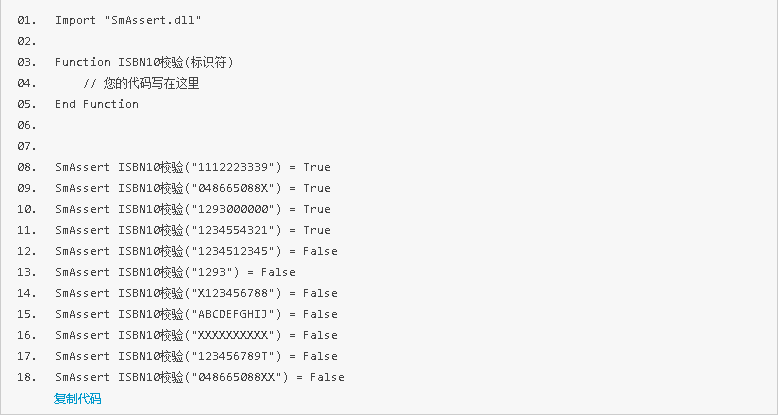Screen dimensions: 780x415
Task: Click the assert line with "1234512345"
Action: point(196,251)
